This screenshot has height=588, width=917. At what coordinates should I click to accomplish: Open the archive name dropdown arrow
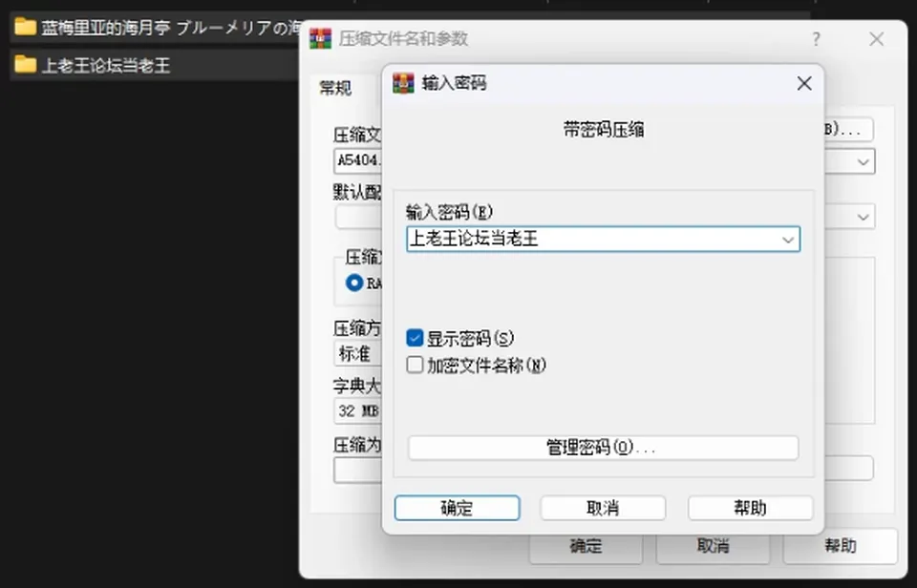[x=864, y=161]
